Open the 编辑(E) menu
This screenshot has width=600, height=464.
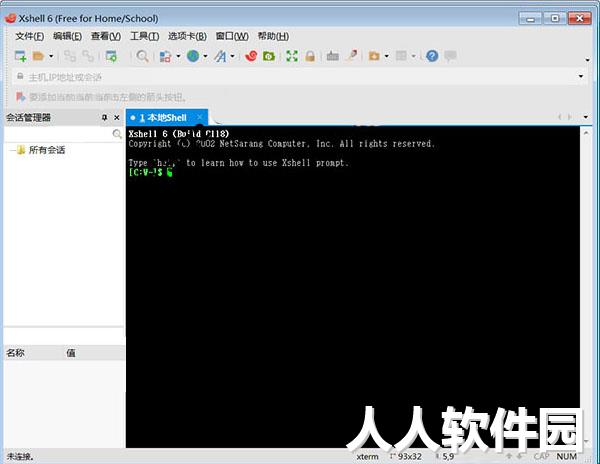67,36
